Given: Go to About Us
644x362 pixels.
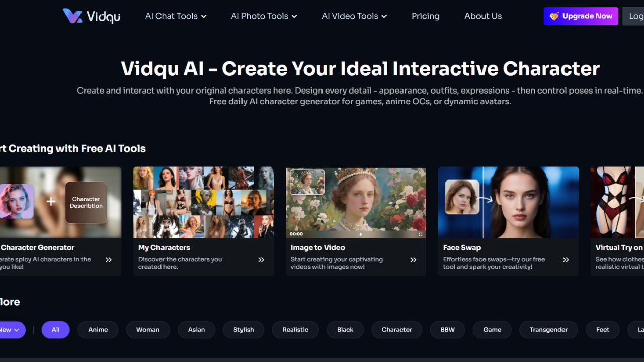Looking at the screenshot, I should pos(483,16).
